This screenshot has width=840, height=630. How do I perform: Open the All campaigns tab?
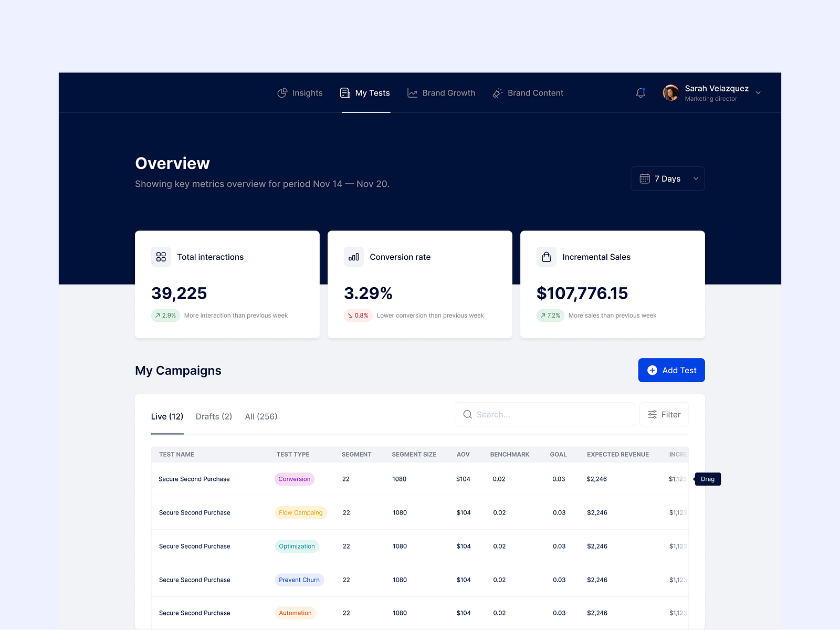tap(261, 416)
